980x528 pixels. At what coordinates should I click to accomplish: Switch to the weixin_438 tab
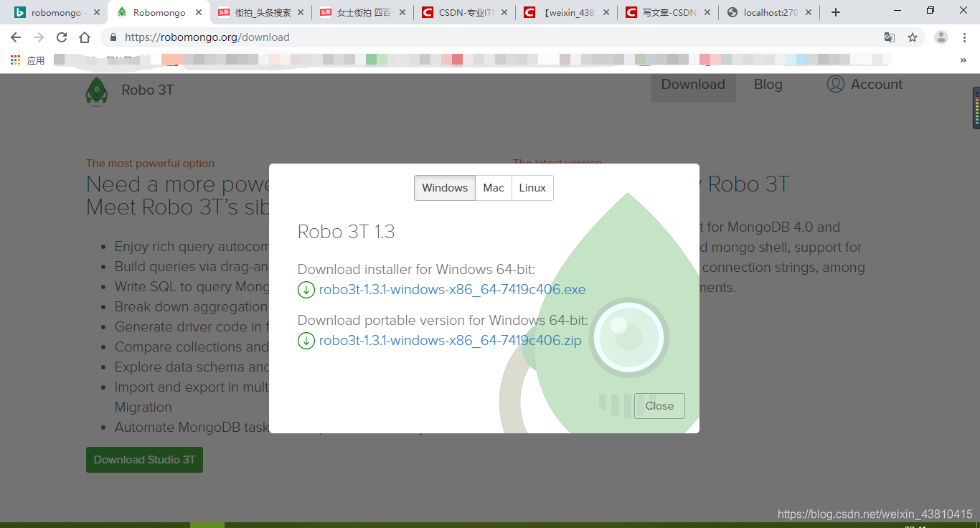(565, 12)
